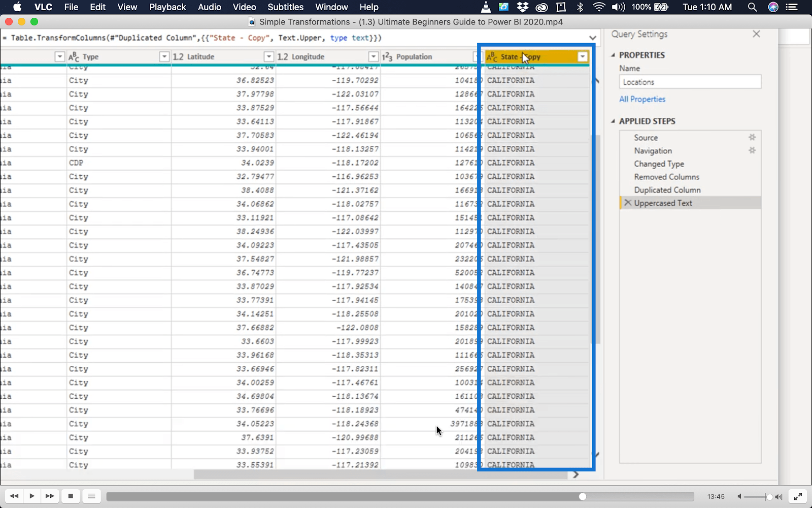Select the Removed Columns applied step
Image resolution: width=812 pixels, height=508 pixels.
(x=666, y=177)
